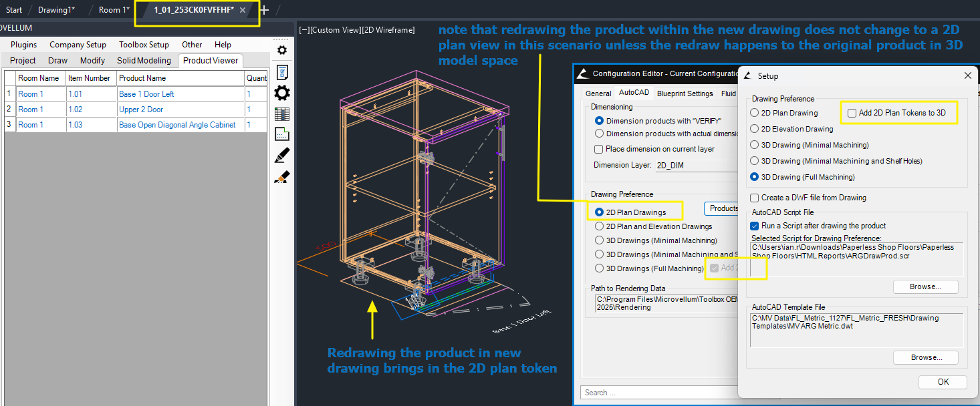Click the floor plan outline icon
Viewport: 980px width, 406px height.
click(282, 134)
